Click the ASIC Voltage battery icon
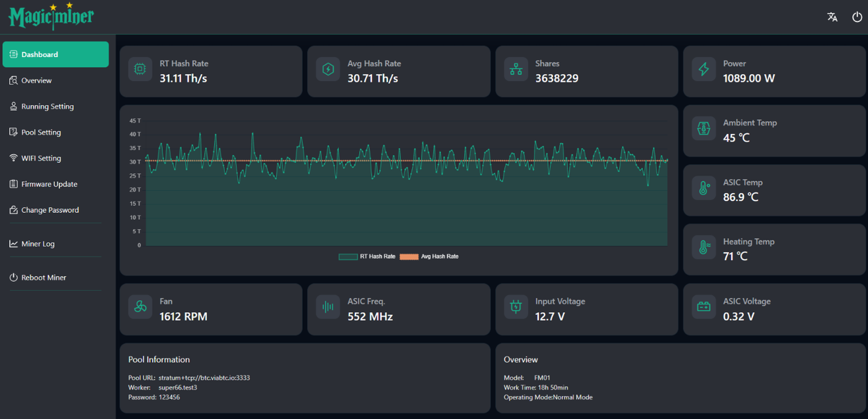 click(x=704, y=307)
